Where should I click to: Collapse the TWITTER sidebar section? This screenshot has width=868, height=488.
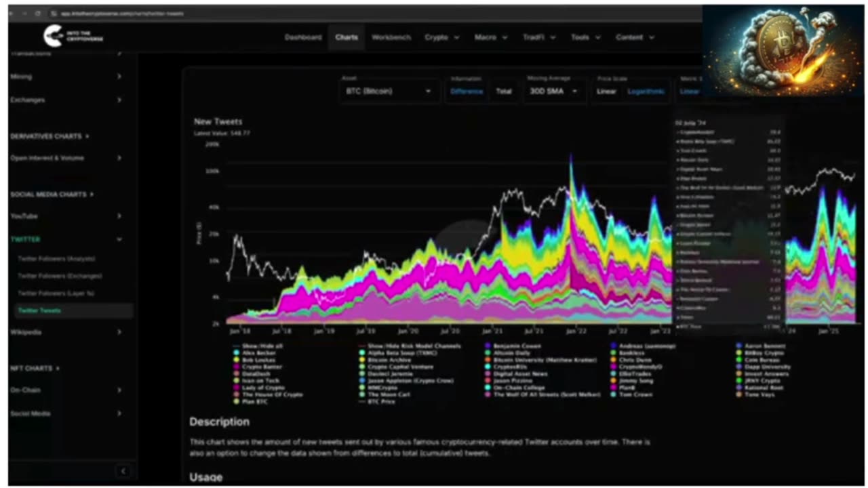tap(66, 239)
